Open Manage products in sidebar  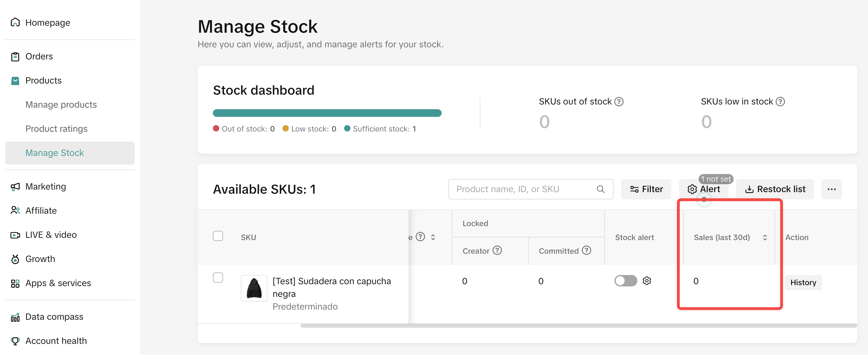pos(61,105)
